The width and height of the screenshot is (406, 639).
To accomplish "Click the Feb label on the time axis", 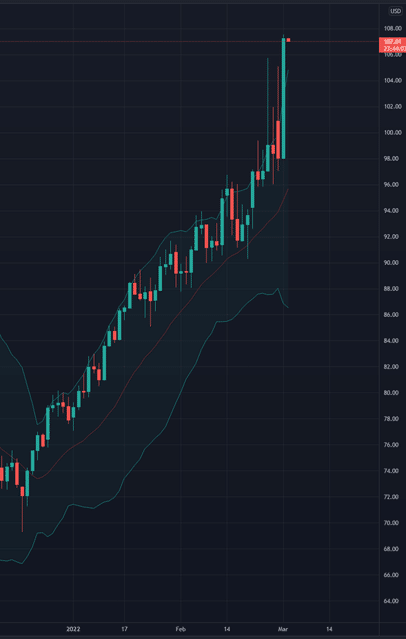I will pos(180,628).
